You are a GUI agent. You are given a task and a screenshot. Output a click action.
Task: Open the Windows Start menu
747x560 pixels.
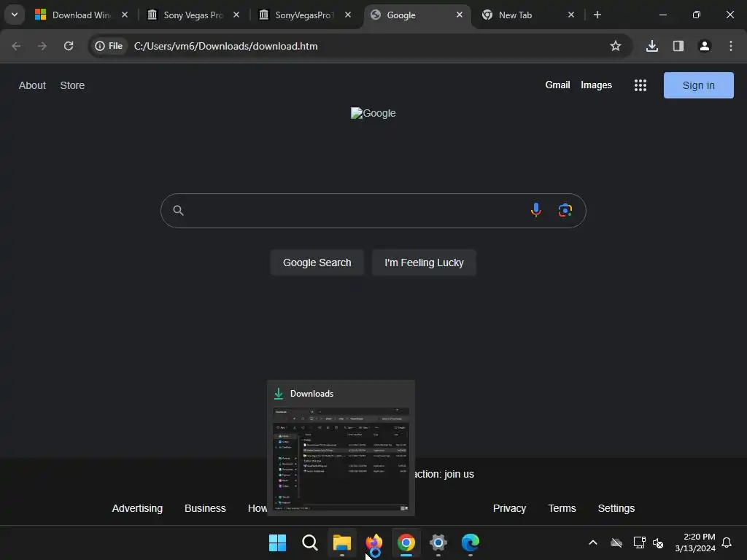tap(277, 542)
